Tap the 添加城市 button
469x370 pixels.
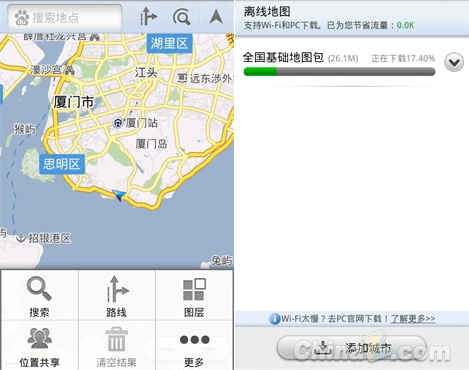352,348
